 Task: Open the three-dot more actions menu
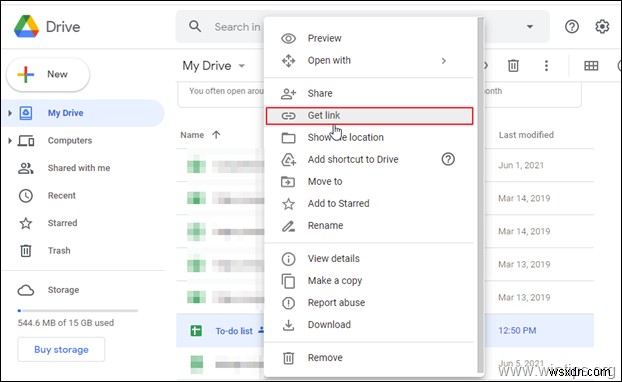(x=546, y=65)
